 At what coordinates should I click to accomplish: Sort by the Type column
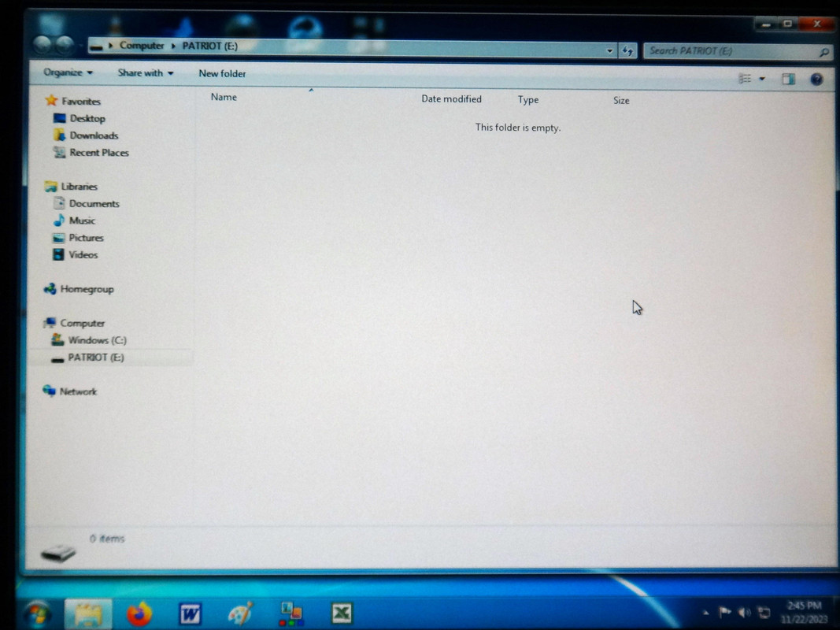point(527,100)
